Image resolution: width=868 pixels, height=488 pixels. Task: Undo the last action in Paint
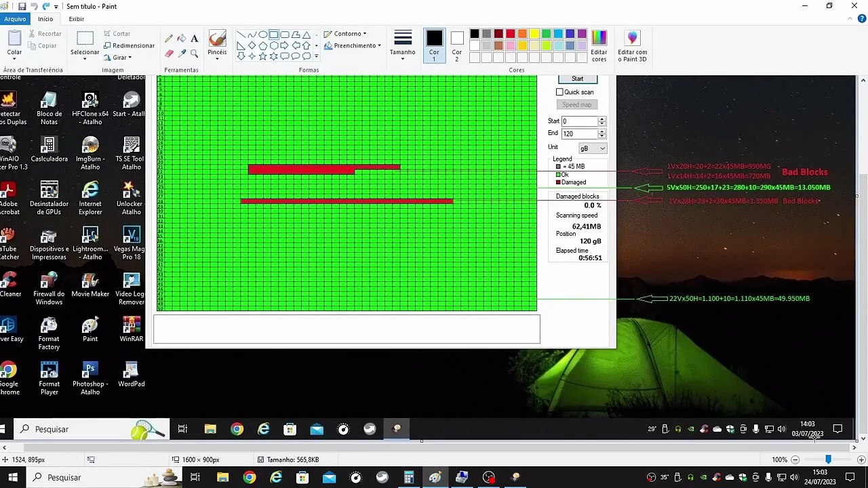point(34,6)
